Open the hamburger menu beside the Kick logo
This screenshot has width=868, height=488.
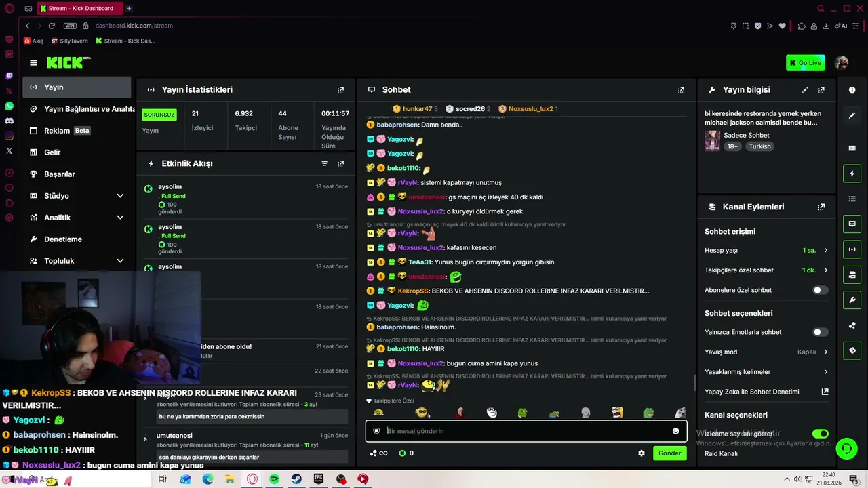click(33, 63)
